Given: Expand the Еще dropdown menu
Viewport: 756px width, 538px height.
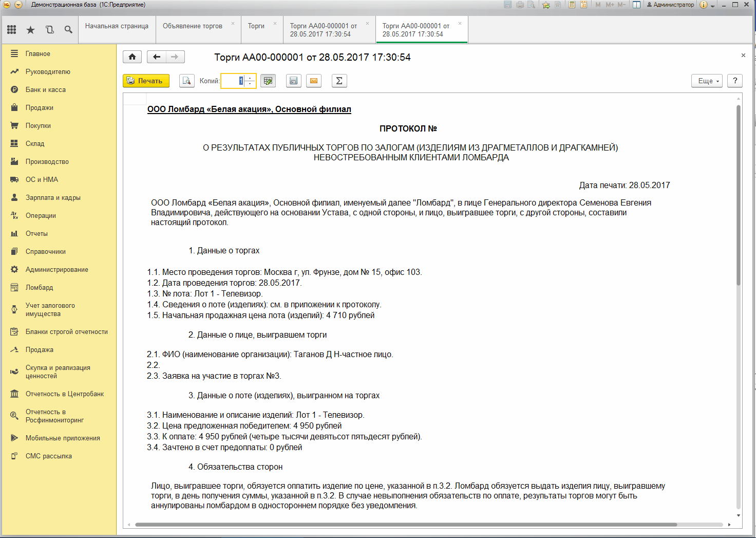Looking at the screenshot, I should 707,81.
